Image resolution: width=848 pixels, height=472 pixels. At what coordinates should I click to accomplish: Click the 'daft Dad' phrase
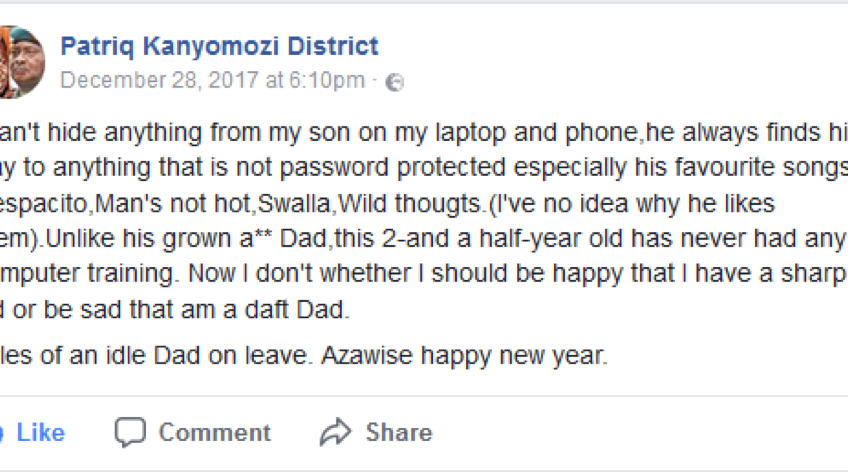point(300,309)
